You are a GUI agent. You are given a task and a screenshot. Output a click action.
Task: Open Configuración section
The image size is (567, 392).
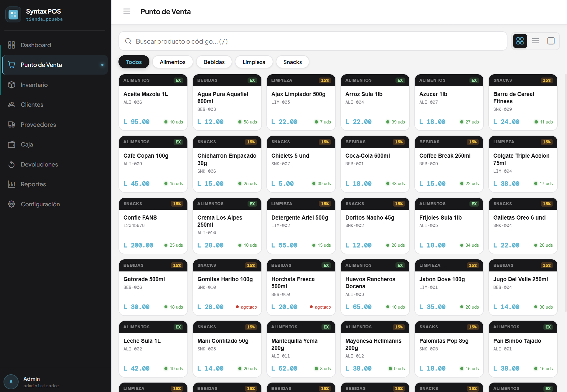point(55,204)
